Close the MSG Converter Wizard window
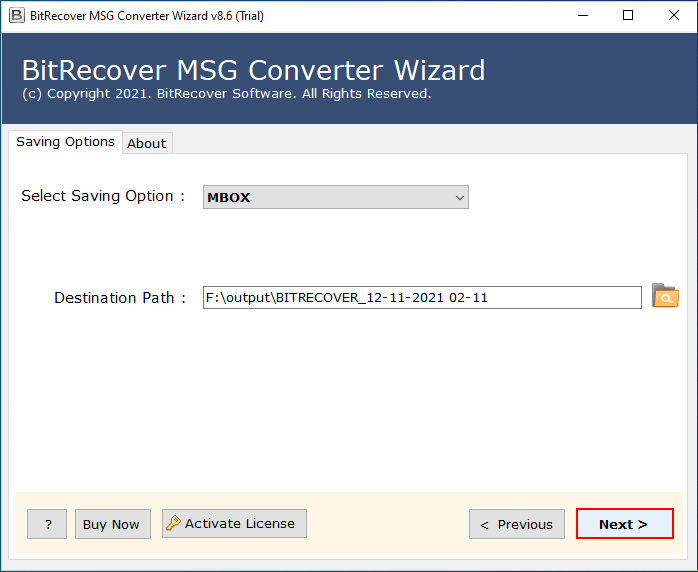The height and width of the screenshot is (572, 698). coord(674,16)
